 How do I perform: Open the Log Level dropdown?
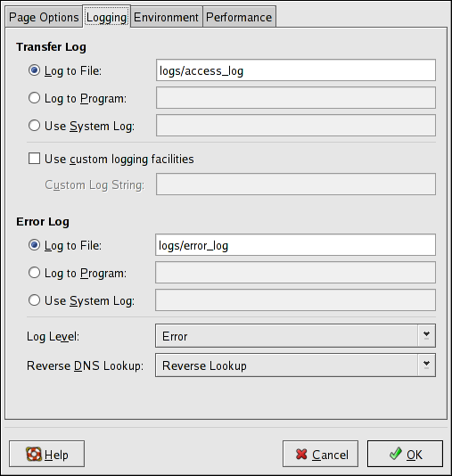point(295,336)
